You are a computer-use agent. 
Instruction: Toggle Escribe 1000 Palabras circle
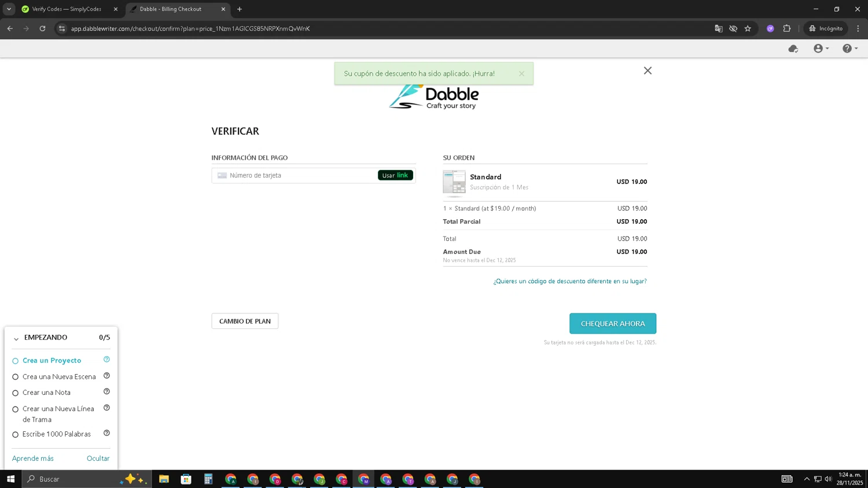[16, 434]
